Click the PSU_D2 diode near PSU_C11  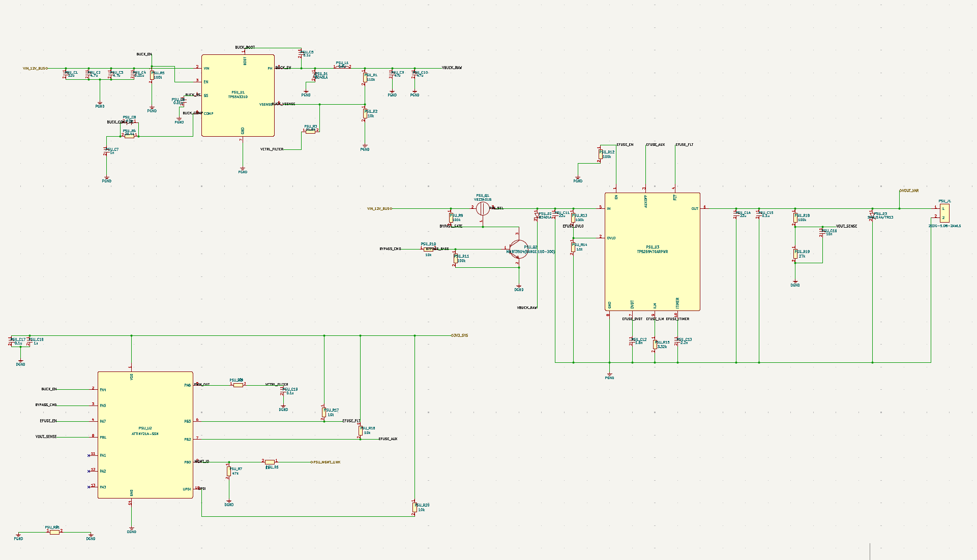tap(537, 214)
